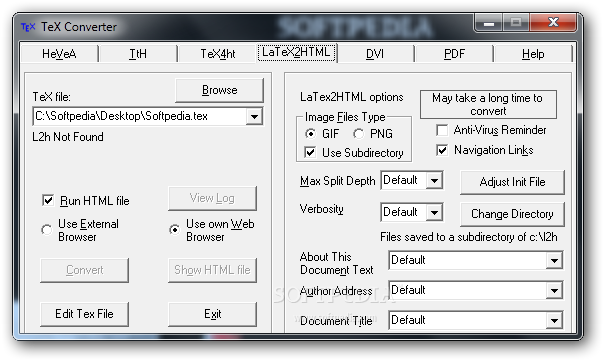Select the TeX4ht tab
This screenshot has height=361, width=604.
218,54
